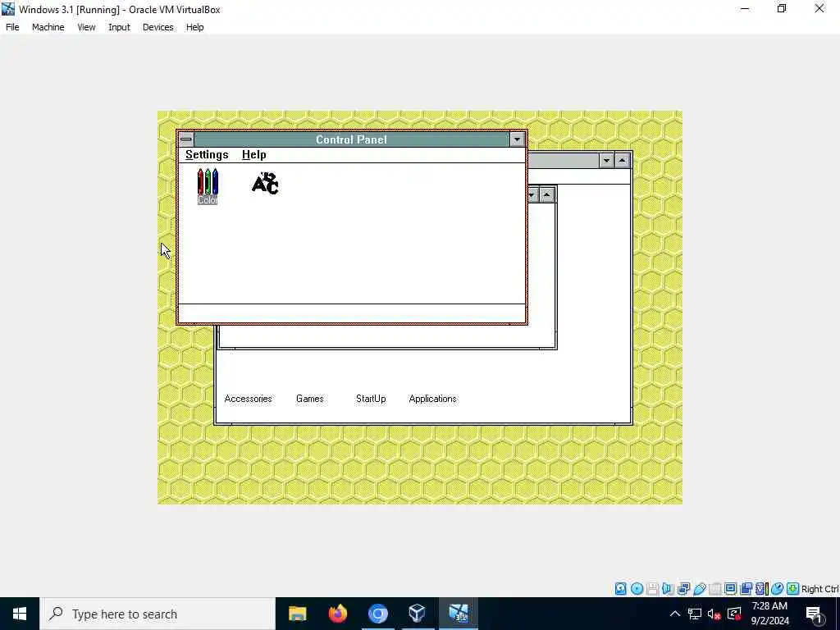Click the VirtualBox recording indicator
This screenshot has height=630, width=840.
[x=746, y=589]
